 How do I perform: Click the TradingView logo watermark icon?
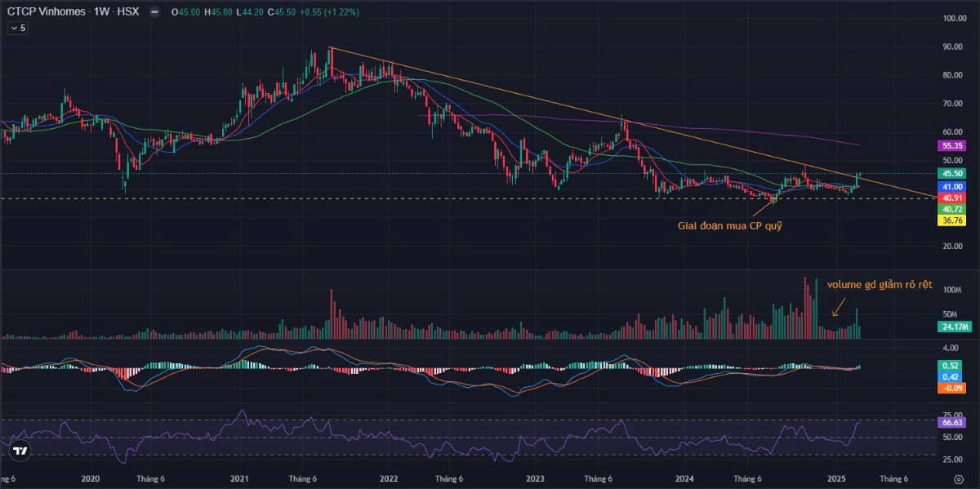pyautogui.click(x=21, y=451)
